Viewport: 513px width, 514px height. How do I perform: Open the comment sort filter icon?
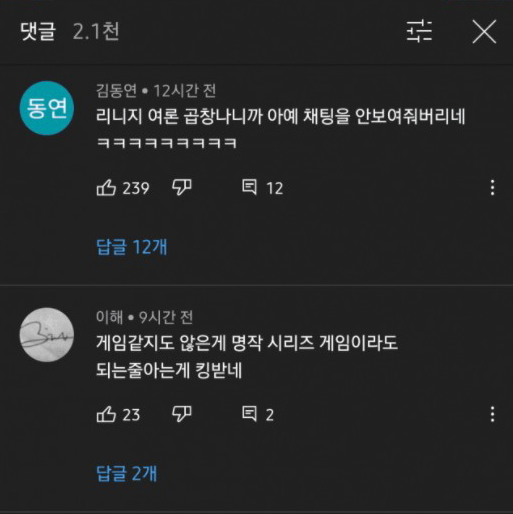pos(419,31)
